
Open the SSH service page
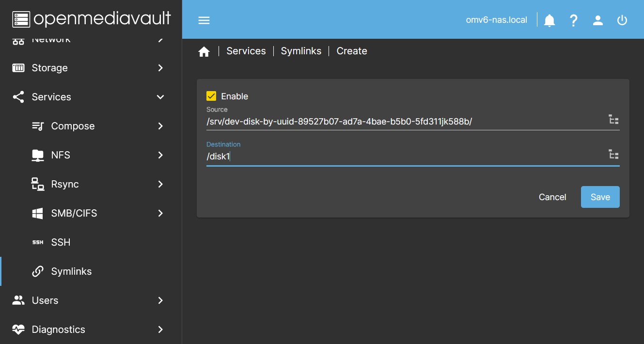(61, 242)
